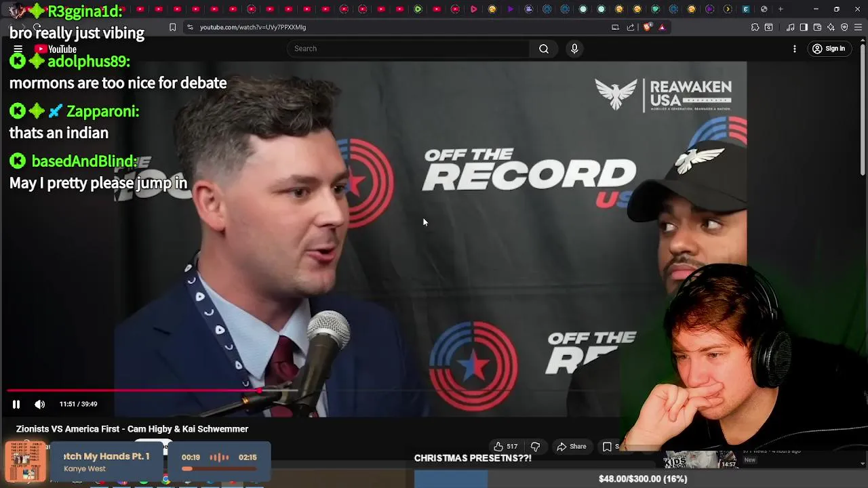Click Kanye West album art thumbnail
868x488 pixels.
coord(26,462)
